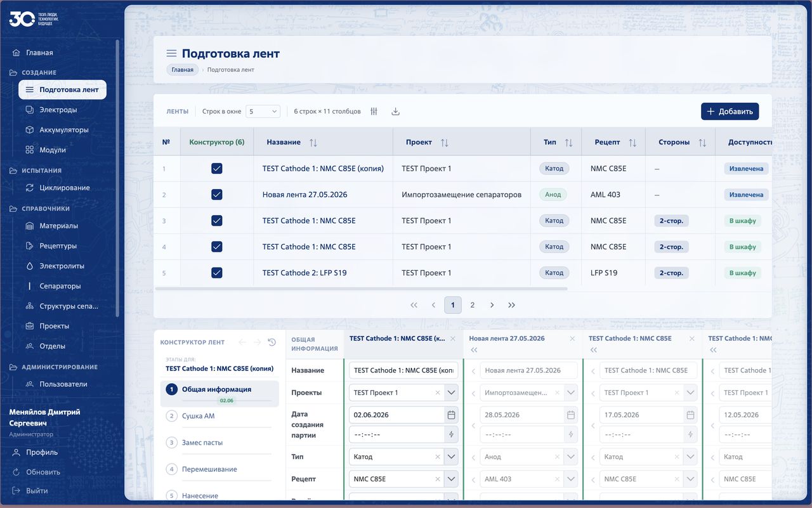Click the Добавить button
Screen dimensions: 812x508
click(x=730, y=112)
